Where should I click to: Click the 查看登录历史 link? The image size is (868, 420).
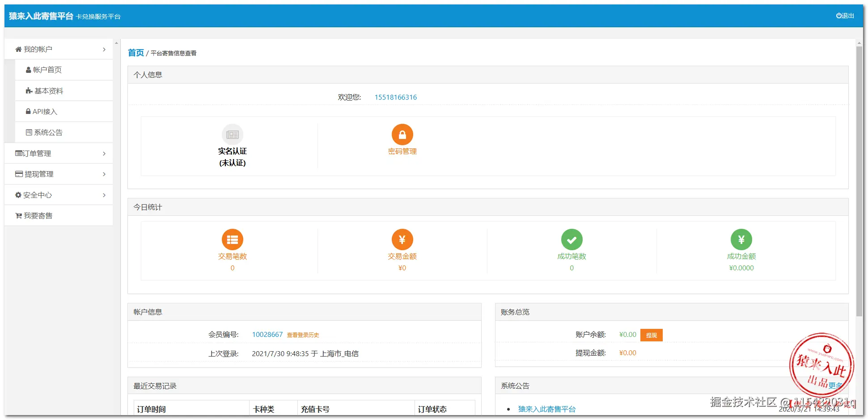click(303, 335)
